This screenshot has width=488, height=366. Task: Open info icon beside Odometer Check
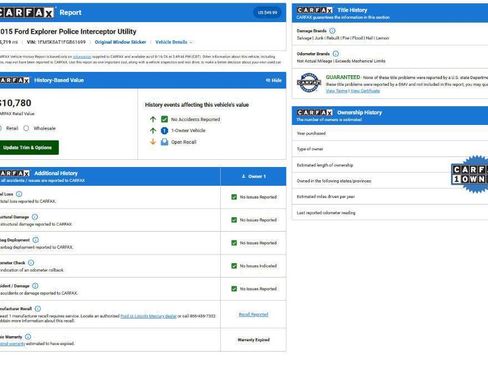31,263
